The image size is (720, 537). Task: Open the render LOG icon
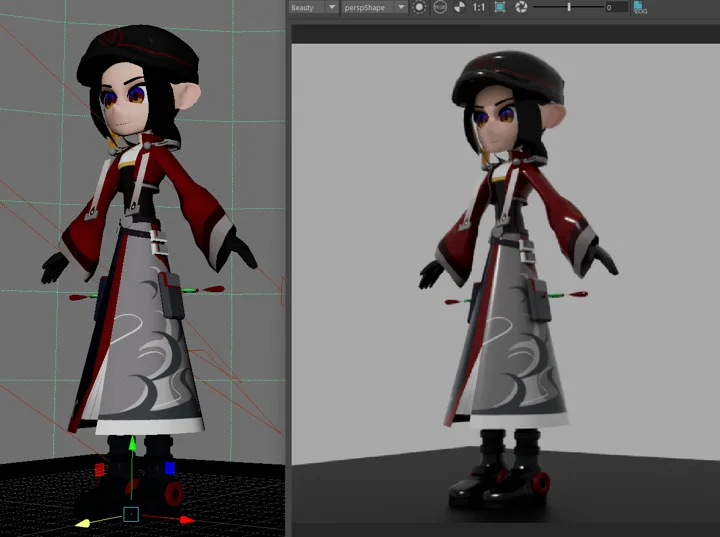[640, 7]
